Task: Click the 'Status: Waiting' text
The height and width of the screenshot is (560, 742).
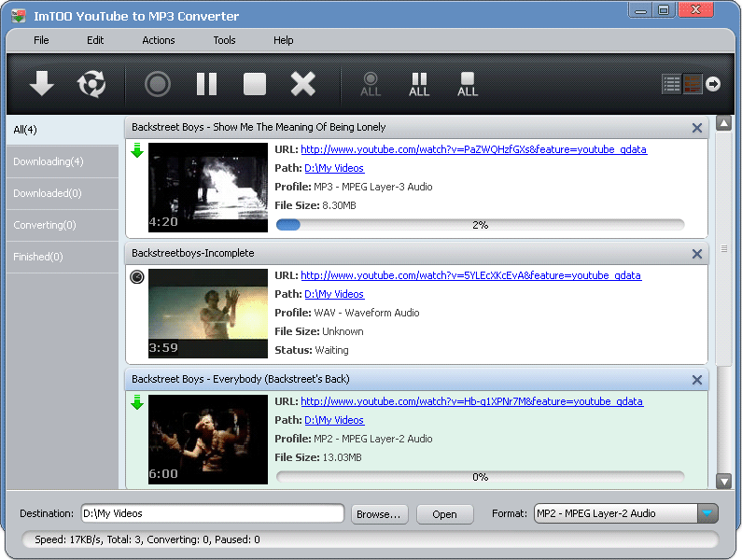Action: 312,350
